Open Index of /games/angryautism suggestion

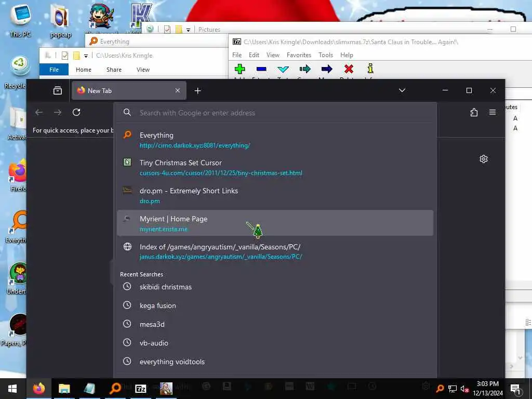[x=275, y=251]
